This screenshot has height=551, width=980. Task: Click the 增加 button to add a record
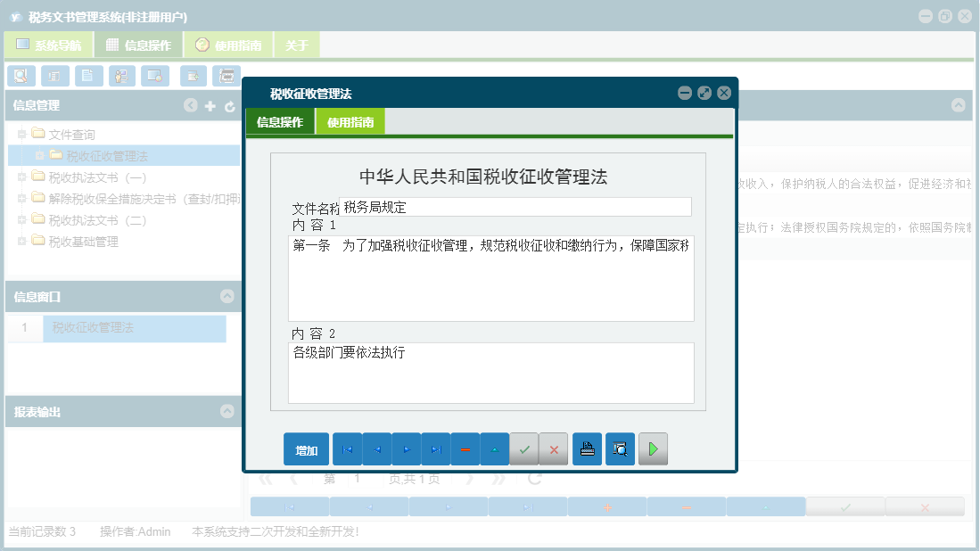coord(306,448)
